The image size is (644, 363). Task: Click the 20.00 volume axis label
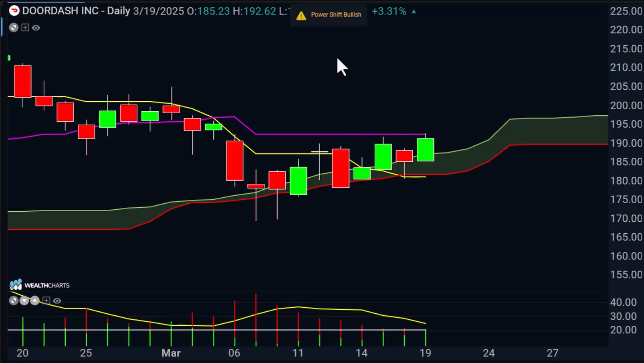click(x=623, y=330)
